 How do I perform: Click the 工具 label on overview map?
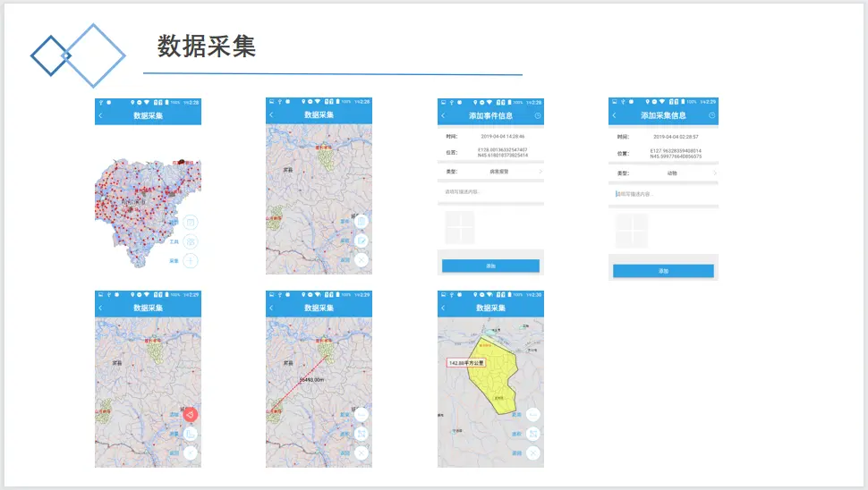[174, 241]
